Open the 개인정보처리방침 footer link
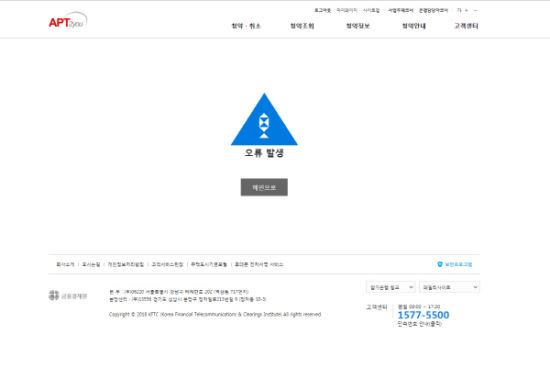550x367 pixels. 126,264
